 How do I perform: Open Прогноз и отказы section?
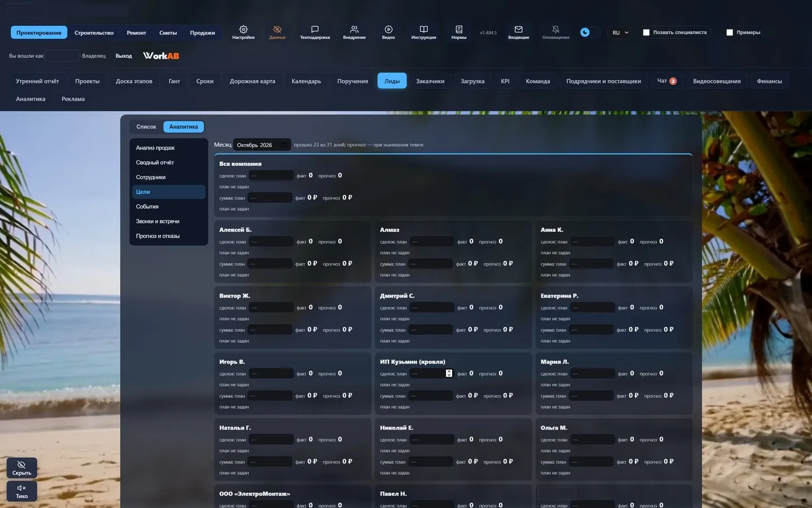(169, 236)
